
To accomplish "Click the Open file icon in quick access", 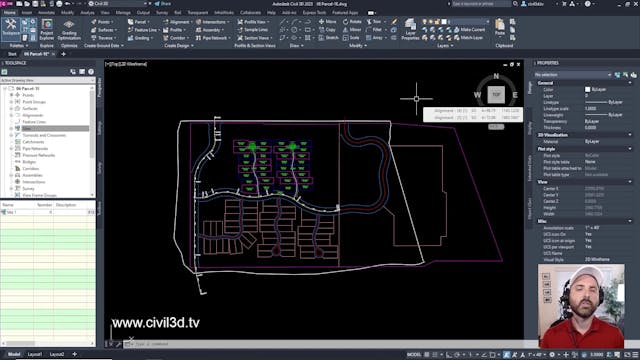I will pyautogui.click(x=27, y=4).
